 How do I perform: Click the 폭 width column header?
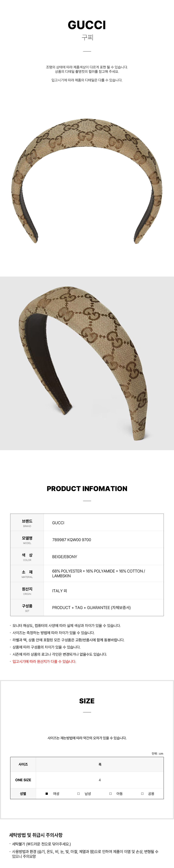click(x=100, y=764)
